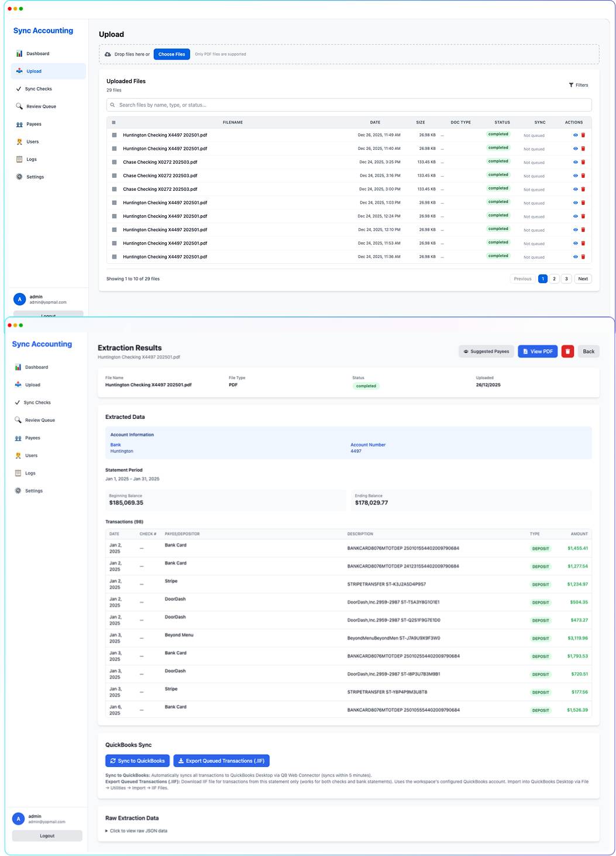Select checkbox for Chase file at 3:00 PM
The width and height of the screenshot is (616, 856).
pyautogui.click(x=114, y=189)
